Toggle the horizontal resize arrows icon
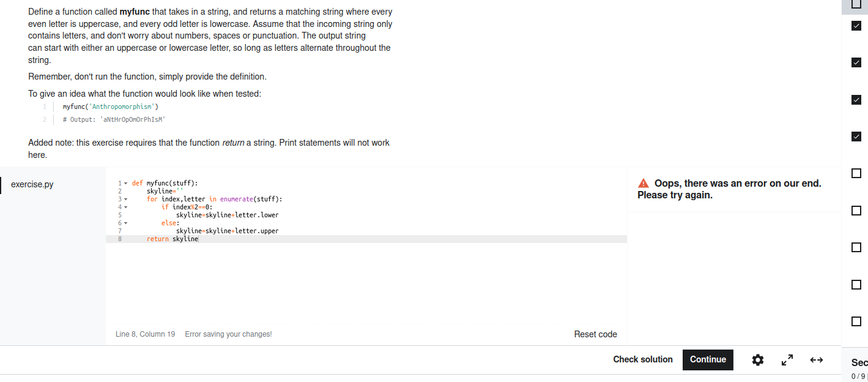 (x=816, y=360)
